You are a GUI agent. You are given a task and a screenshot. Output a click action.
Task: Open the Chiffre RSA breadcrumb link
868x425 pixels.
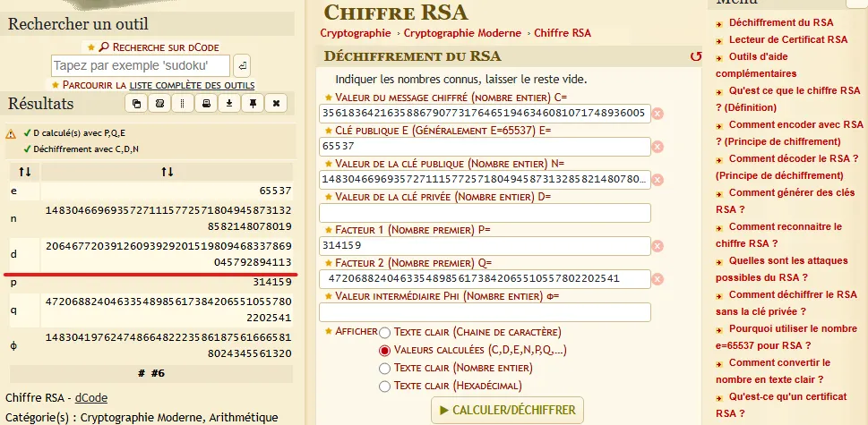pos(563,33)
